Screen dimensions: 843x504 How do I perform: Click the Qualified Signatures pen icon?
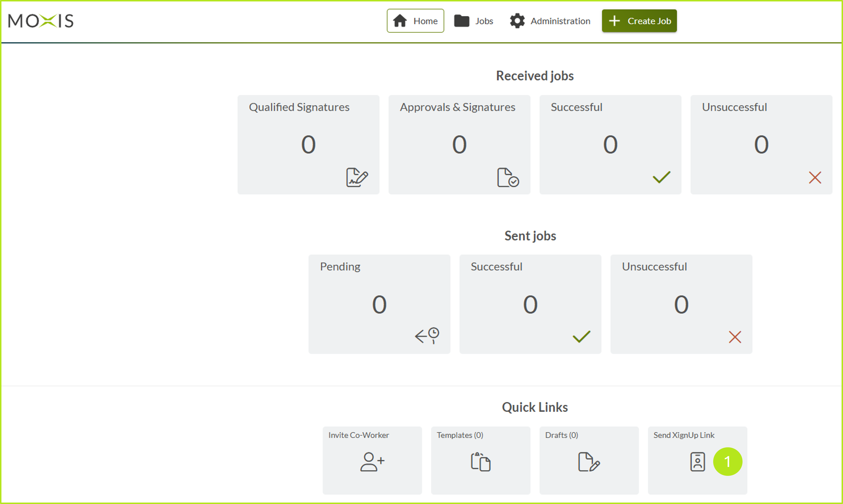357,177
